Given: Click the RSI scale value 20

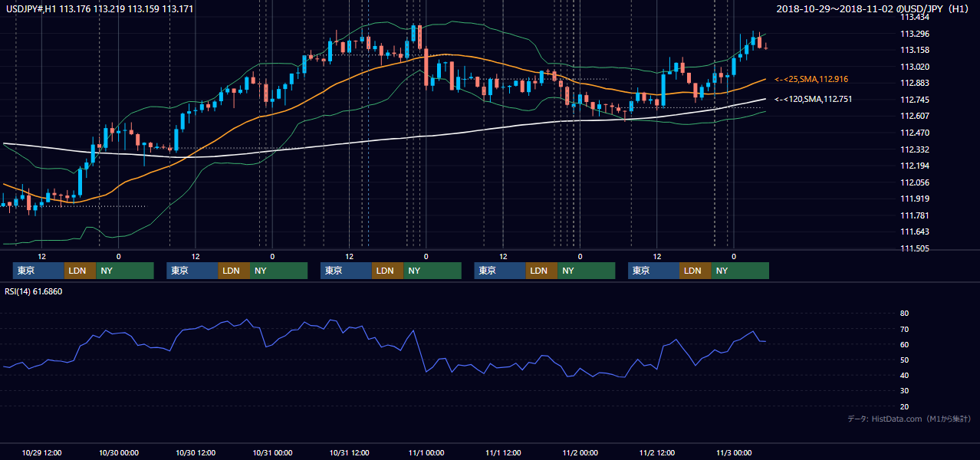Looking at the screenshot, I should 904,406.
